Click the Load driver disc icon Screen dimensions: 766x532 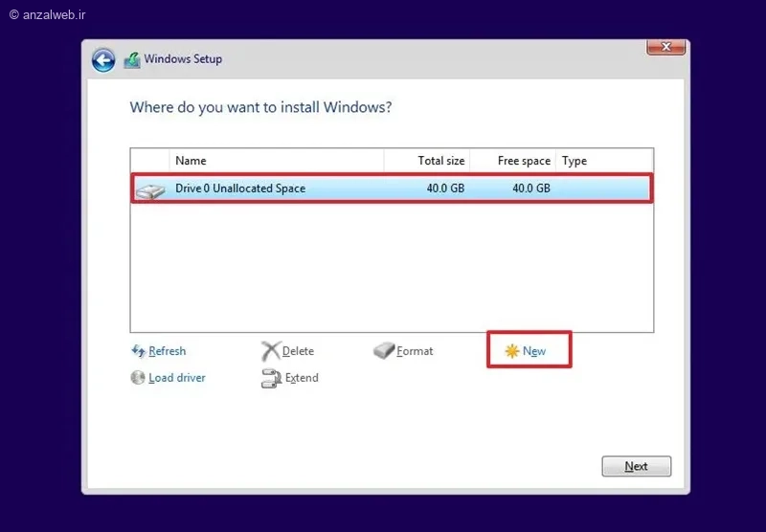pos(138,377)
